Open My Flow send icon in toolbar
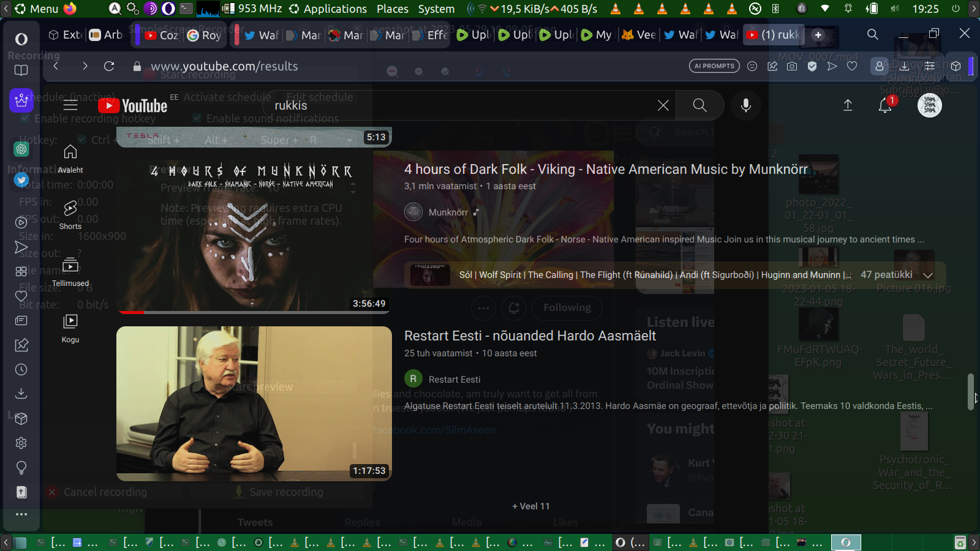Screen dimensions: 980x551 pos(832,66)
